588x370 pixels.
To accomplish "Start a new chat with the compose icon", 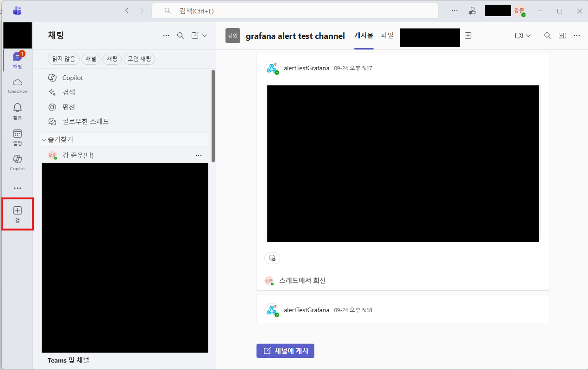I will pyautogui.click(x=195, y=35).
